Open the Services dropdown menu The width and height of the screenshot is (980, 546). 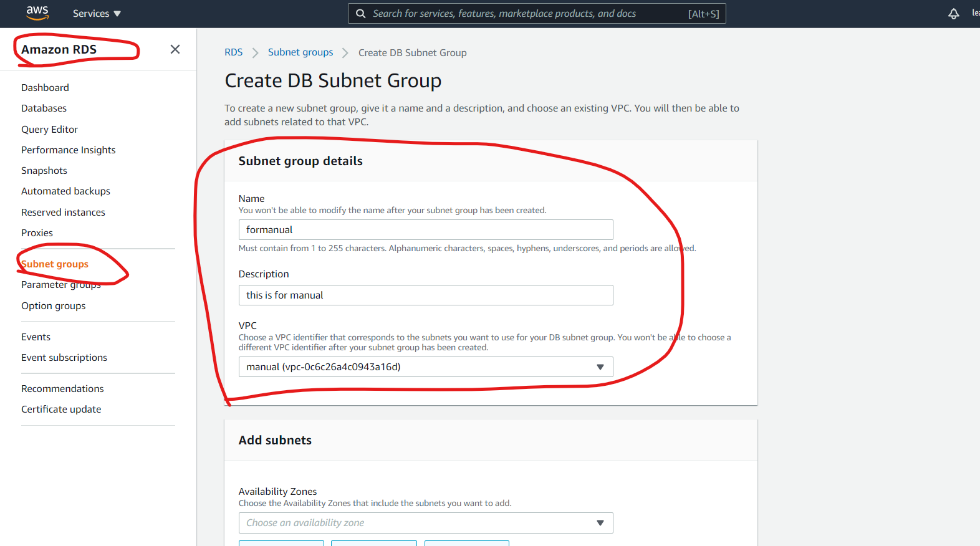click(x=97, y=14)
